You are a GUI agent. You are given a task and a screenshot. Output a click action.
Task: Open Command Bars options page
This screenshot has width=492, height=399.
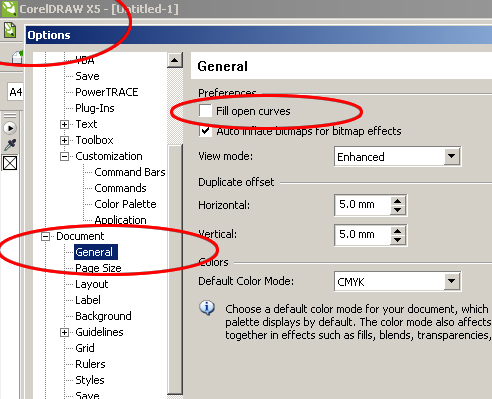coord(130,172)
